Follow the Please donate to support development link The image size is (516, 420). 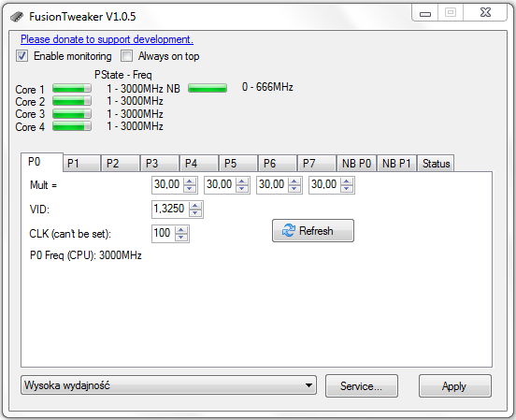[x=107, y=39]
